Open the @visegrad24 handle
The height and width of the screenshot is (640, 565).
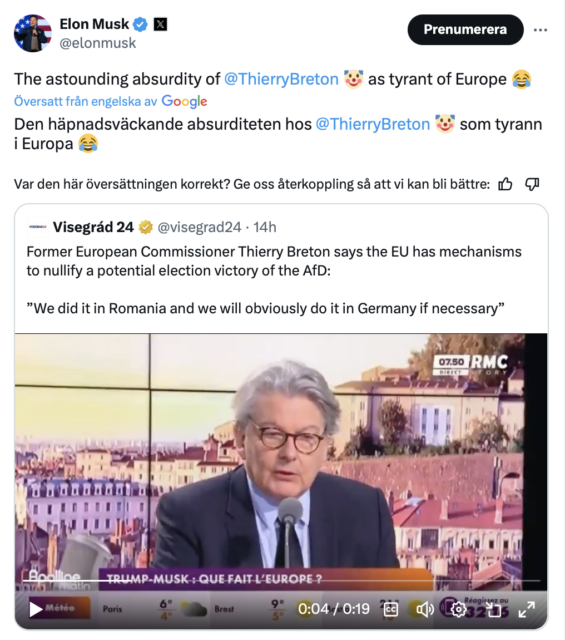click(199, 227)
